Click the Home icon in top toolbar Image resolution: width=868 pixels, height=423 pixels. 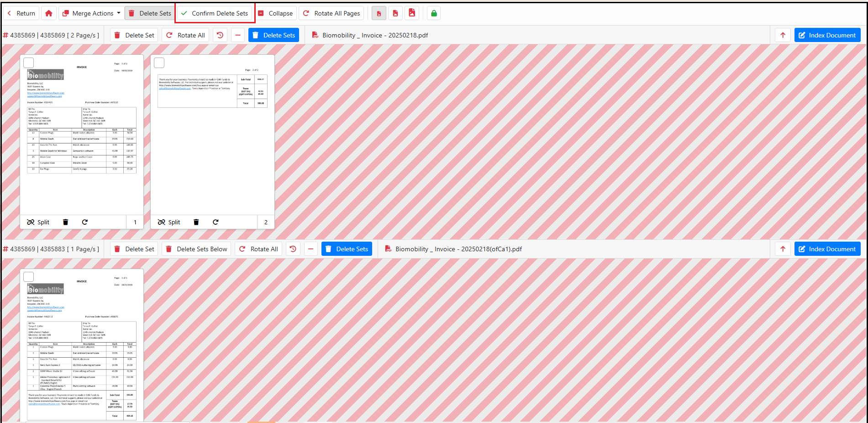pyautogui.click(x=49, y=13)
